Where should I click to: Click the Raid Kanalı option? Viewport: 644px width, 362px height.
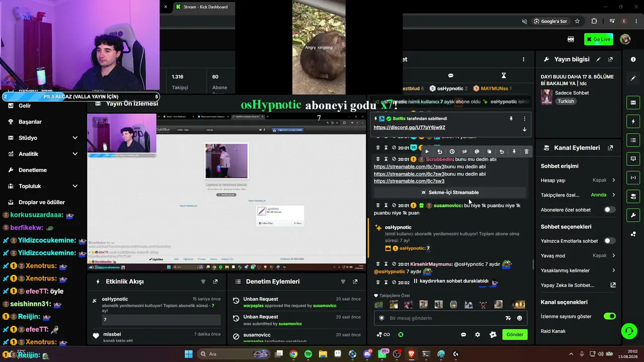coord(553,331)
